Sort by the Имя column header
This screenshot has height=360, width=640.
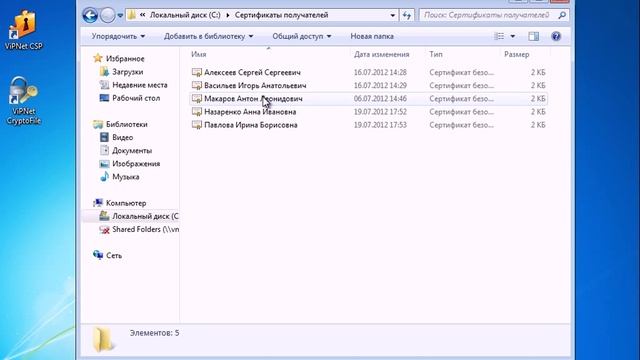(199, 54)
